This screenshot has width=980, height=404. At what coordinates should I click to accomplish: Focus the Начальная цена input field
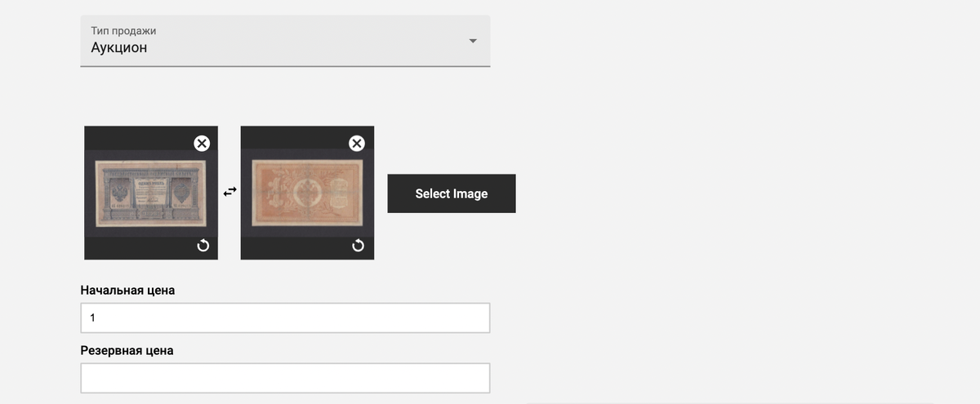click(x=285, y=318)
